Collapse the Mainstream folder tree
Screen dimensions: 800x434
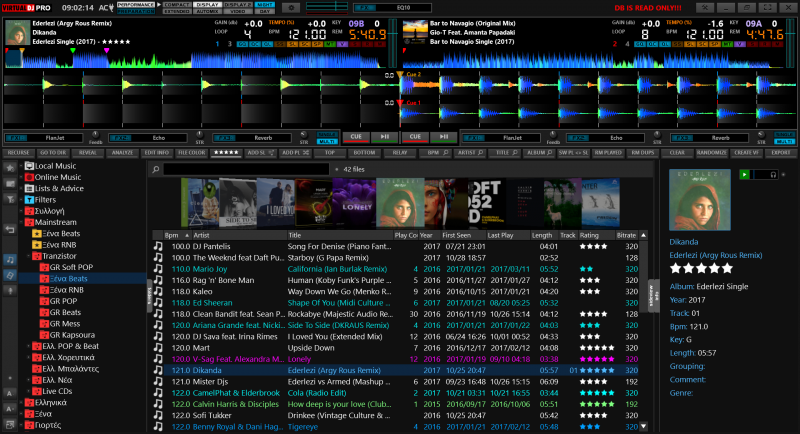pos(21,222)
